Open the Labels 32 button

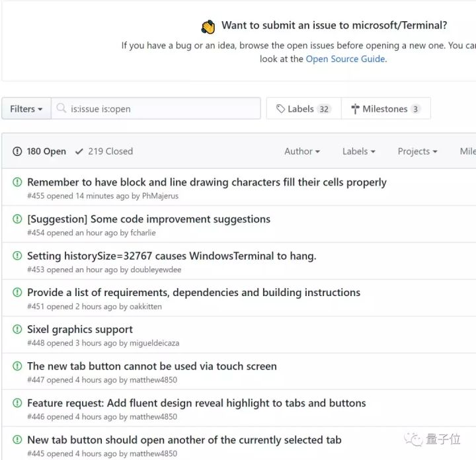click(303, 108)
